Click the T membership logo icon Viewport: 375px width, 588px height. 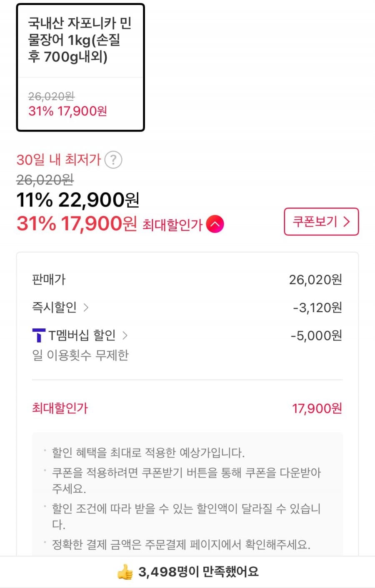pyautogui.click(x=39, y=335)
